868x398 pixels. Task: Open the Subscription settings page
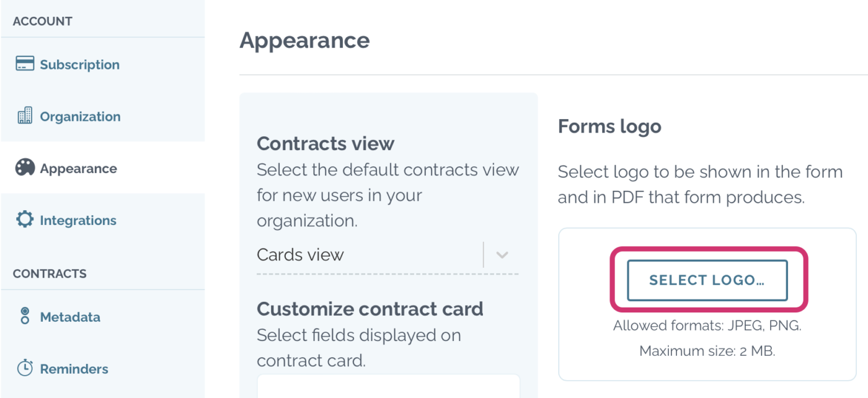[79, 64]
